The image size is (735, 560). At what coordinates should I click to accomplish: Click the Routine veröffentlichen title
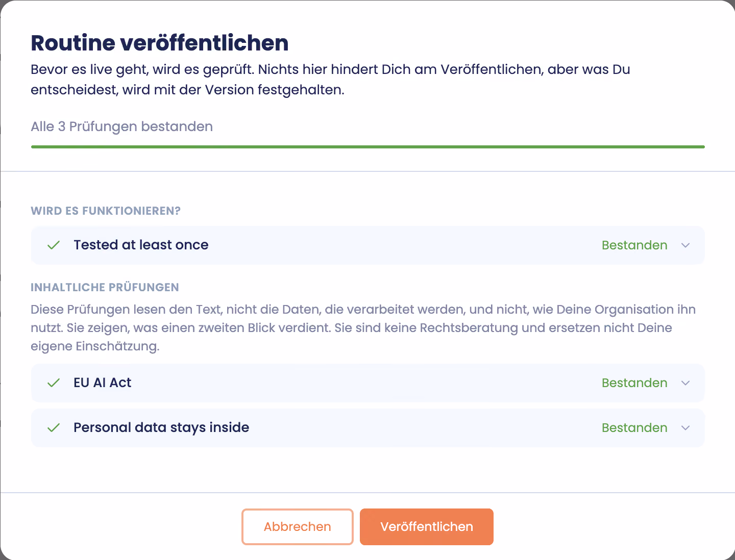(160, 43)
